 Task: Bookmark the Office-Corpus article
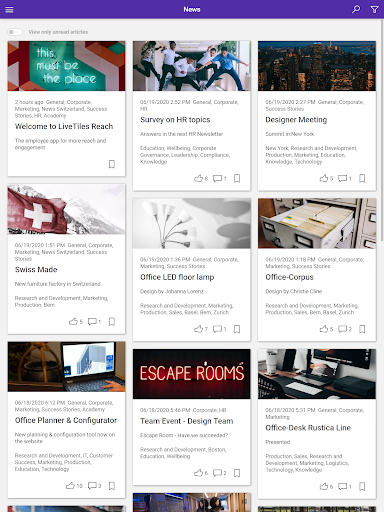[x=362, y=329]
